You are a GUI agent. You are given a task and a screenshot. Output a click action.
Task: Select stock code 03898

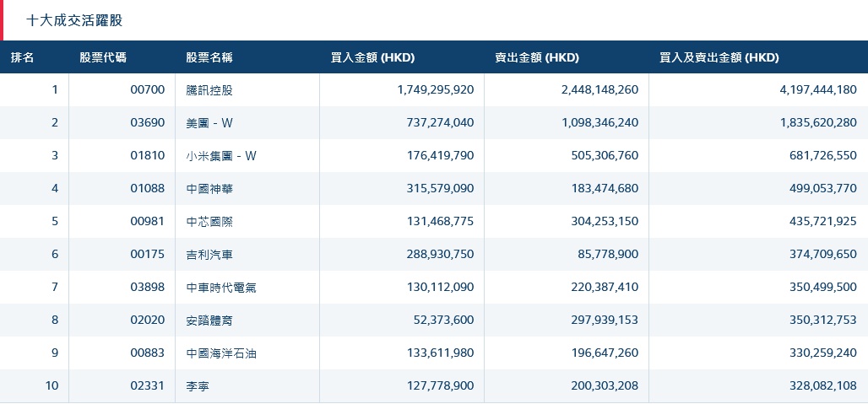tap(148, 288)
